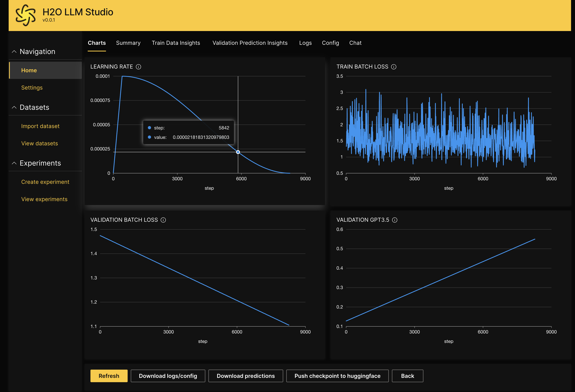Click the H2O LLM Studio logo icon
The image size is (575, 392).
coord(25,15)
